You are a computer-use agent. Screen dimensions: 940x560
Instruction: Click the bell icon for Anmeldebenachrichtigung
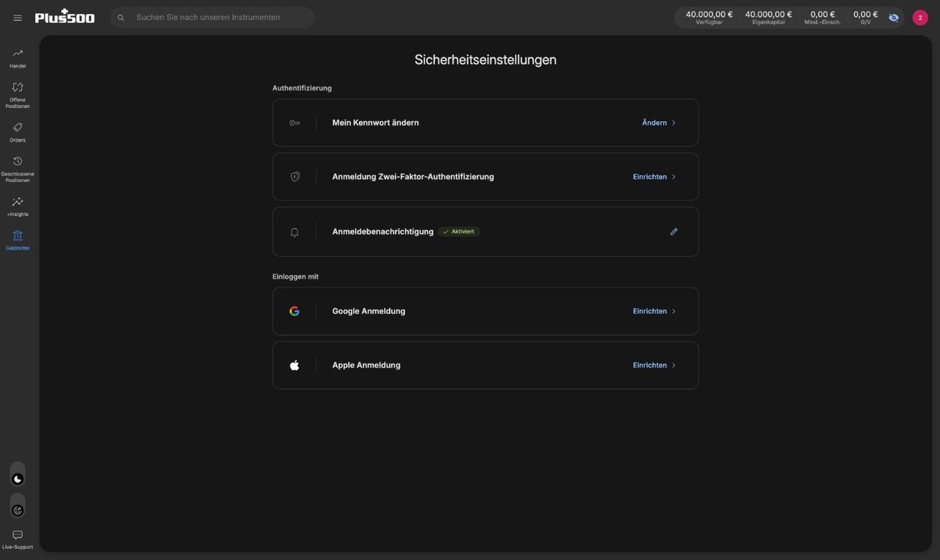click(294, 232)
